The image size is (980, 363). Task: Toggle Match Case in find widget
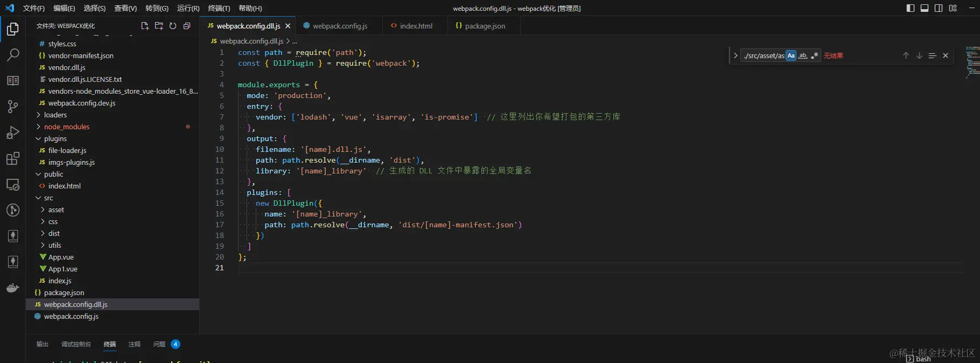(791, 55)
